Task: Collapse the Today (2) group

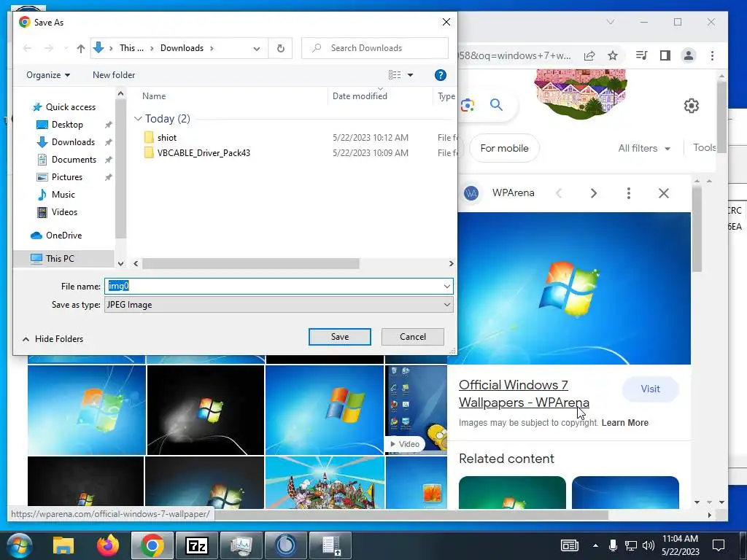Action: (138, 119)
